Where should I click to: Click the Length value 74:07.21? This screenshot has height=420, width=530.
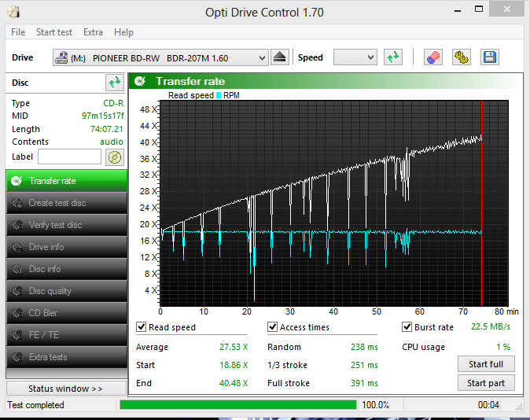click(107, 129)
